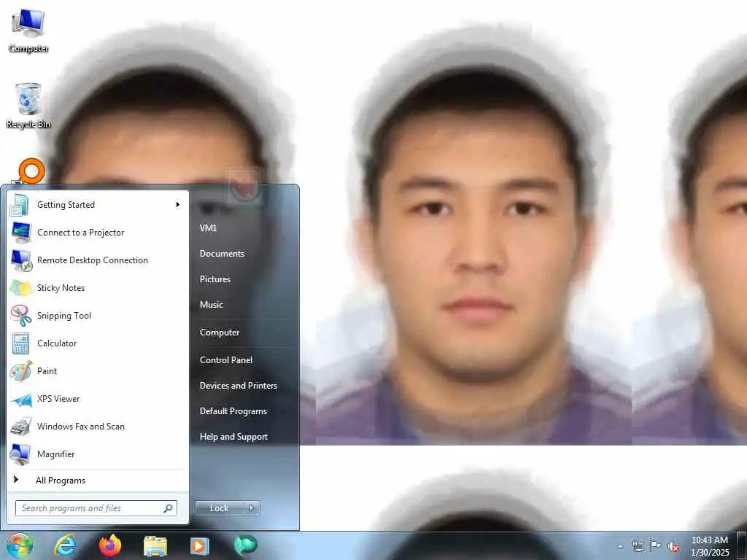
Task: Click the Search programs and files field
Action: 96,508
